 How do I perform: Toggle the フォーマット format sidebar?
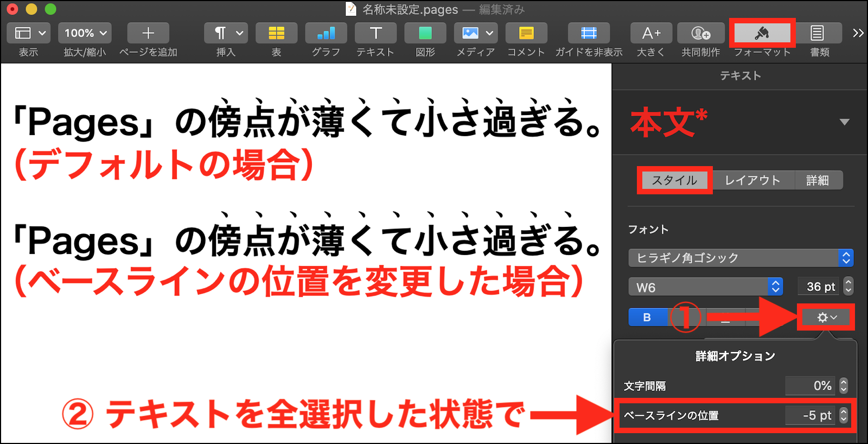(x=762, y=33)
